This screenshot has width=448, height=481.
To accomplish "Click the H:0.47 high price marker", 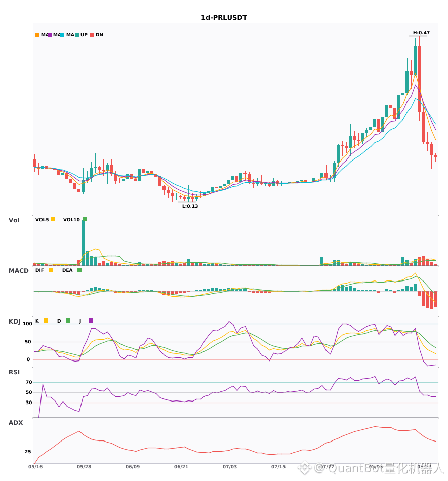I will point(421,33).
